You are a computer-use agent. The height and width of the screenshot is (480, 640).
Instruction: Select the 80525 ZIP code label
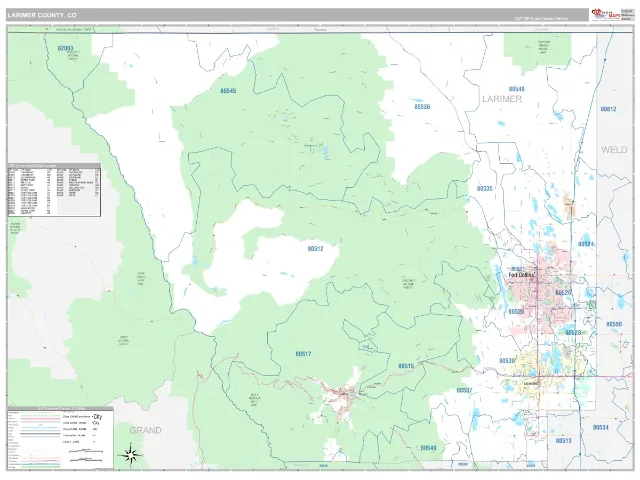point(563,293)
